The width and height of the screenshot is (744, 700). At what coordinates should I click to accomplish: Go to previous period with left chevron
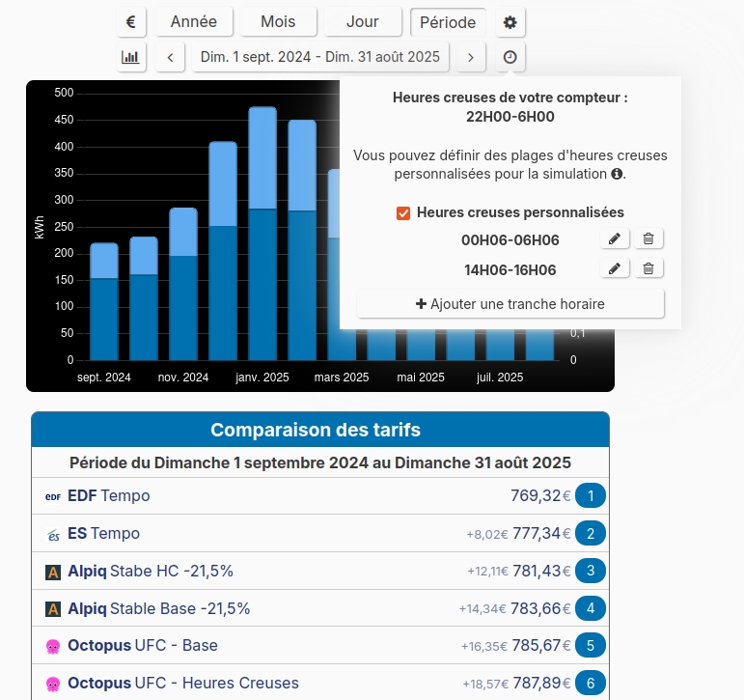point(170,57)
